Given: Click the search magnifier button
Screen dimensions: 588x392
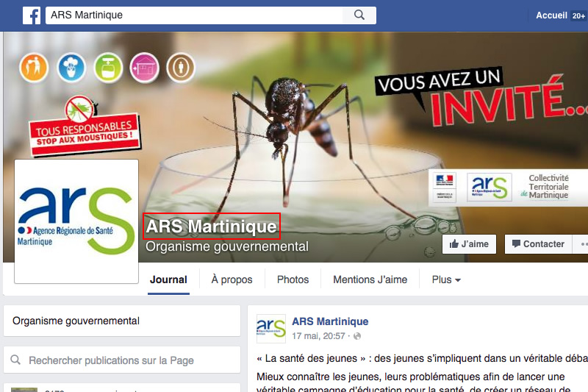Looking at the screenshot, I should pyautogui.click(x=359, y=15).
